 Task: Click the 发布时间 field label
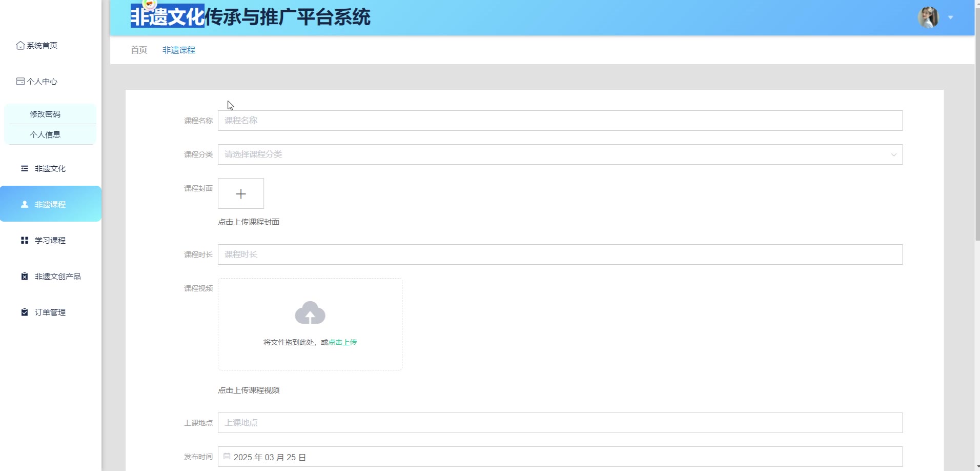198,457
